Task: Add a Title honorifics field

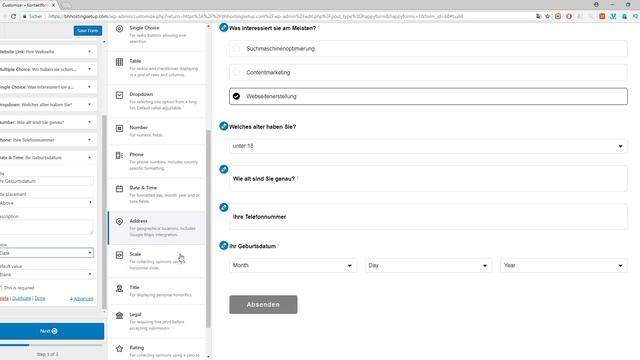Action: [x=157, y=291]
